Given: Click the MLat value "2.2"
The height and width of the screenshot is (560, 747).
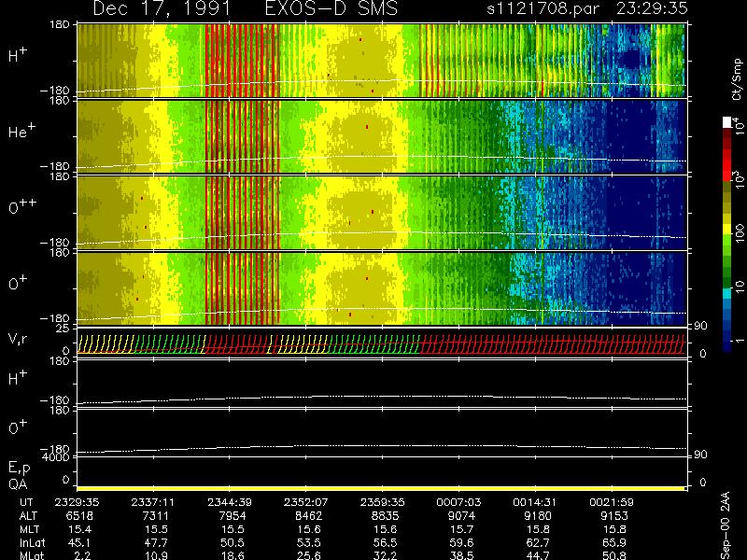Looking at the screenshot, I should click(83, 555).
